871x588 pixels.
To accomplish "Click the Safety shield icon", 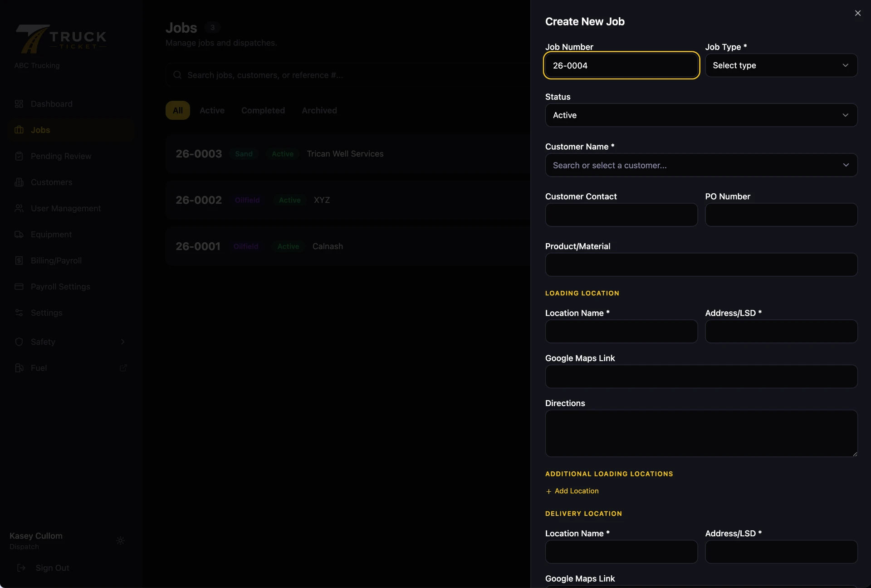I will coord(19,342).
